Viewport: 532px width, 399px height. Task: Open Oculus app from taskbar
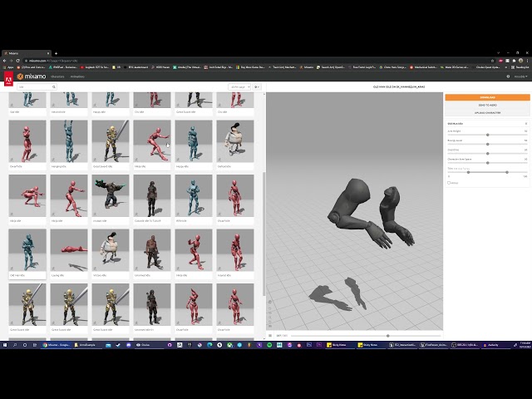[x=148, y=345]
